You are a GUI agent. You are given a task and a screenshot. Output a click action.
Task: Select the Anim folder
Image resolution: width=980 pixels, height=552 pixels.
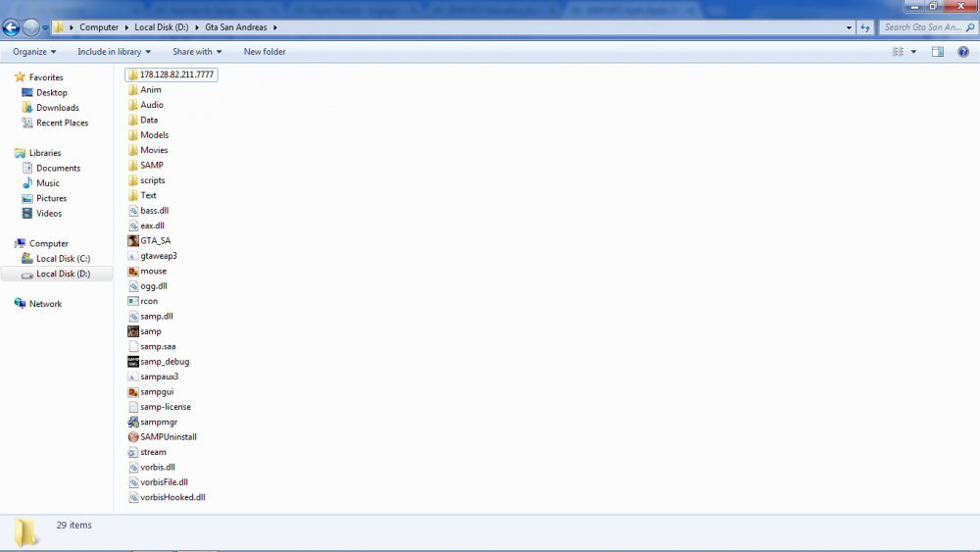[x=144, y=90]
